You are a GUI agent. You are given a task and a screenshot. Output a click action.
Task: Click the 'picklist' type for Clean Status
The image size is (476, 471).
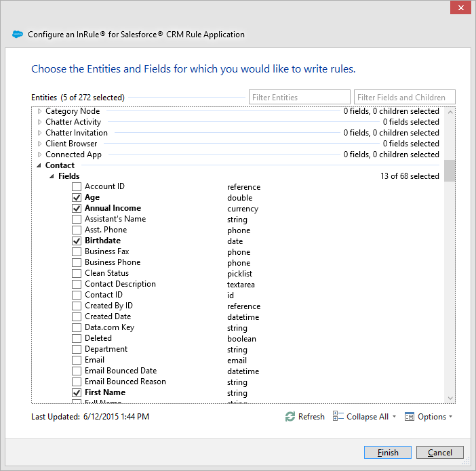pos(239,274)
